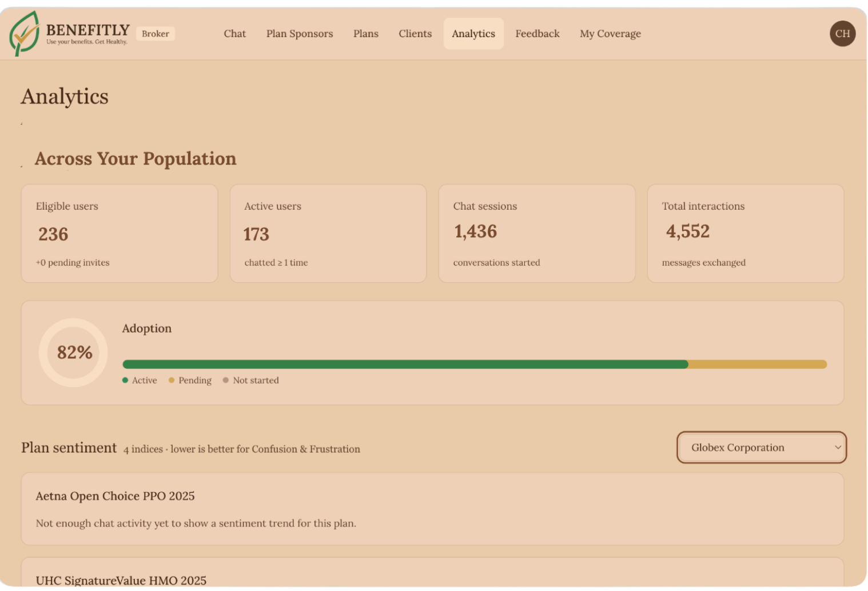This screenshot has height=591, width=868.
Task: Click the "Plan sentiment" heading
Action: pyautogui.click(x=69, y=448)
